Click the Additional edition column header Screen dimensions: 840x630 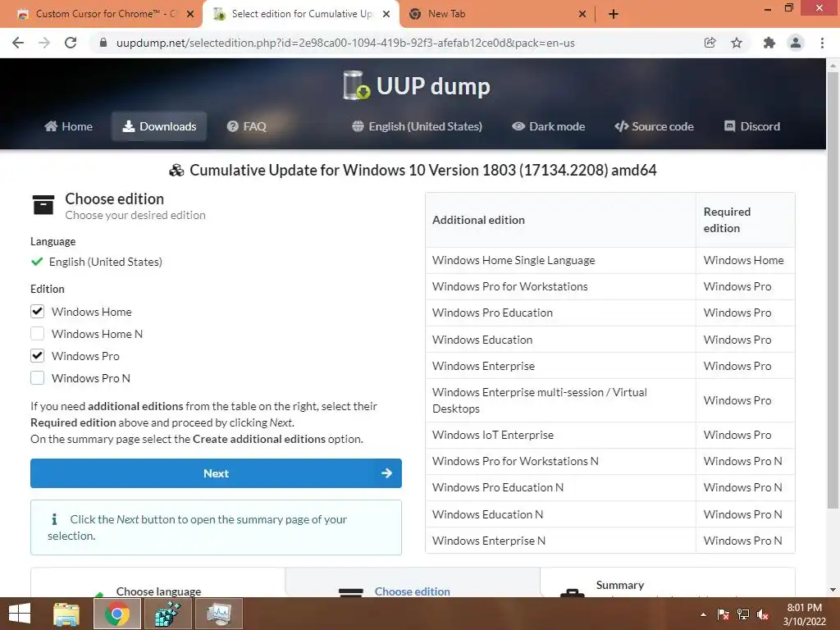(x=560, y=220)
